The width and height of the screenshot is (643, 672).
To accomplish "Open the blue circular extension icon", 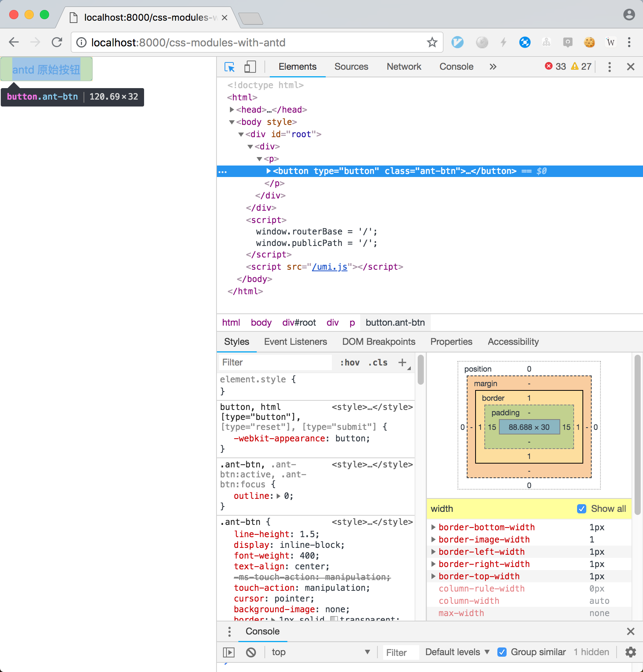I will (525, 42).
